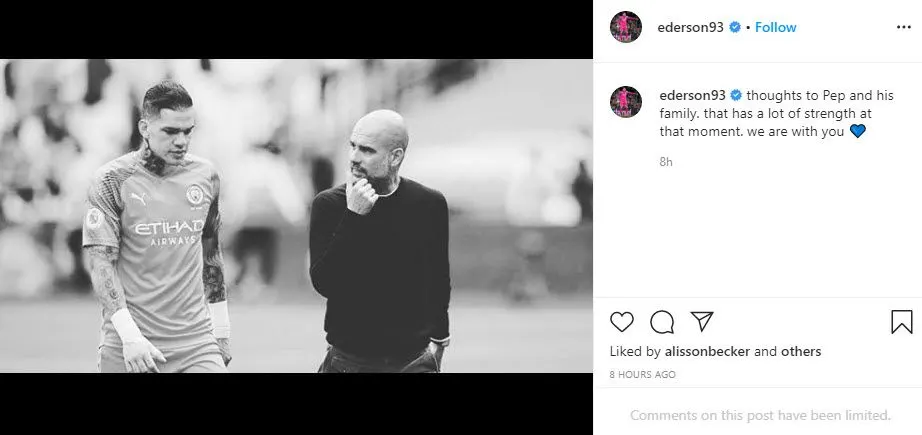Save post with the bookmark icon
This screenshot has width=922, height=435.
901,322
